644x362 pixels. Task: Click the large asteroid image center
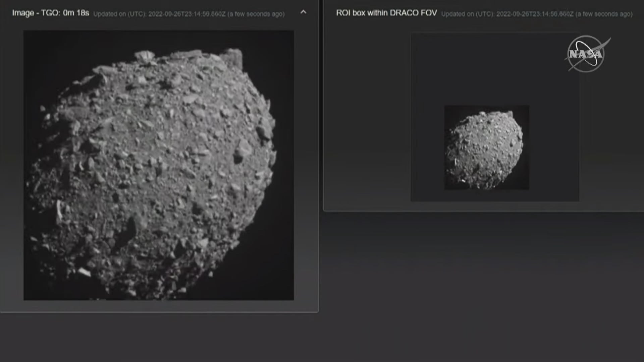click(158, 165)
